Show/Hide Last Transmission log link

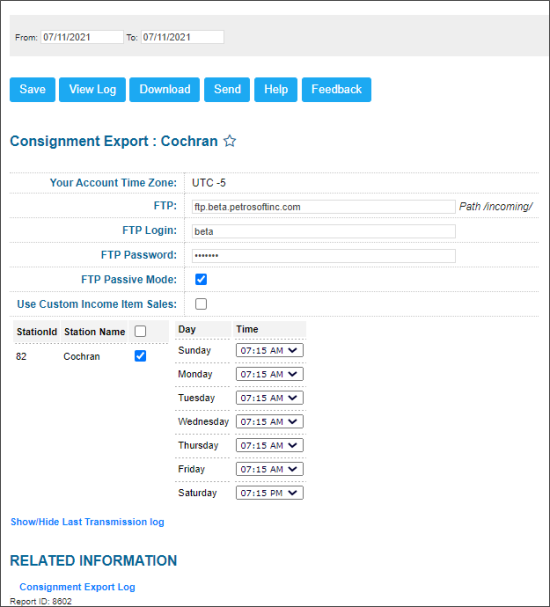pyautogui.click(x=87, y=522)
